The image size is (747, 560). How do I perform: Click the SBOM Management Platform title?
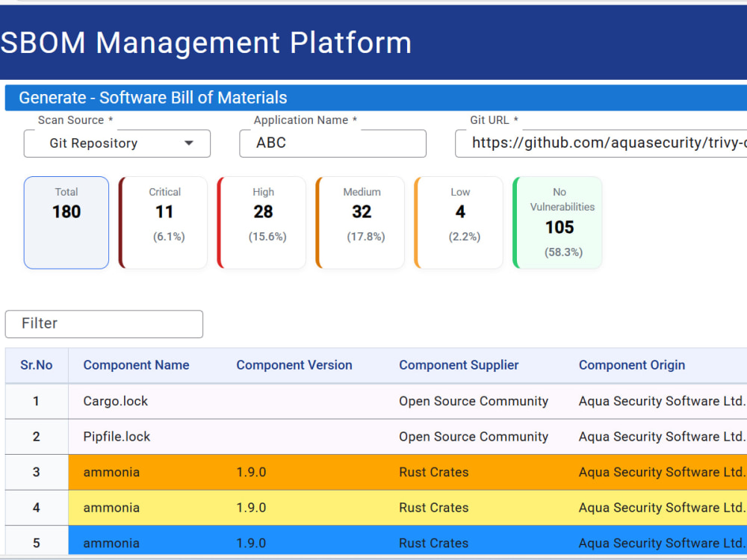pyautogui.click(x=206, y=43)
